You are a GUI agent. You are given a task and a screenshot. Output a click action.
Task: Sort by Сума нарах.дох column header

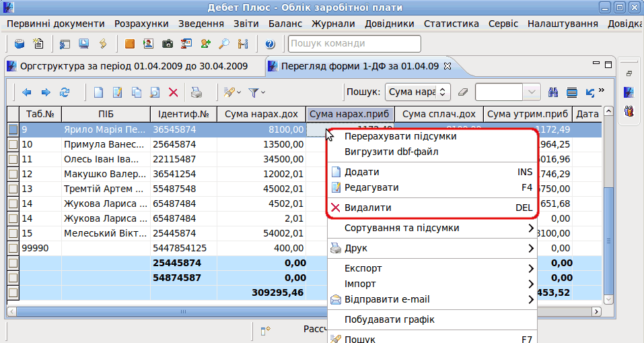[261, 115]
